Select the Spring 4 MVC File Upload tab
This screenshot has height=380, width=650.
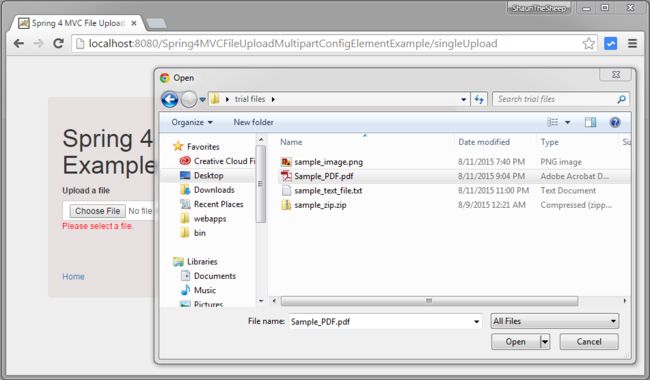tap(77, 23)
